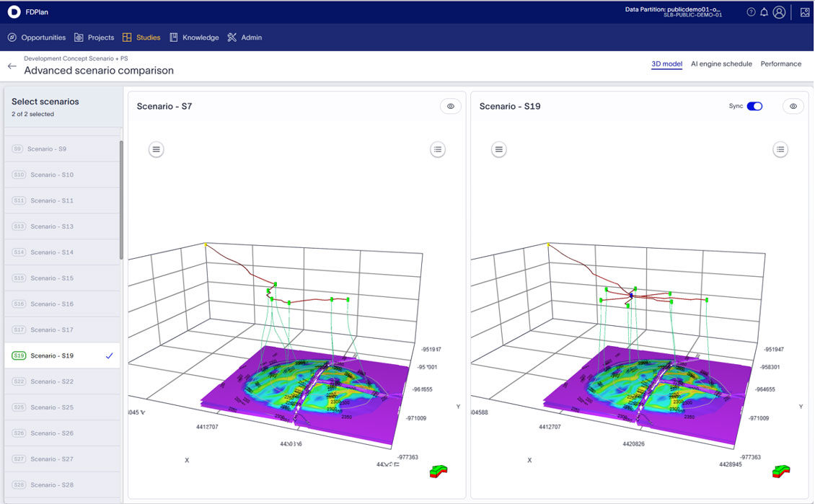Go back using the left arrow
The width and height of the screenshot is (815, 504).
pyautogui.click(x=12, y=66)
